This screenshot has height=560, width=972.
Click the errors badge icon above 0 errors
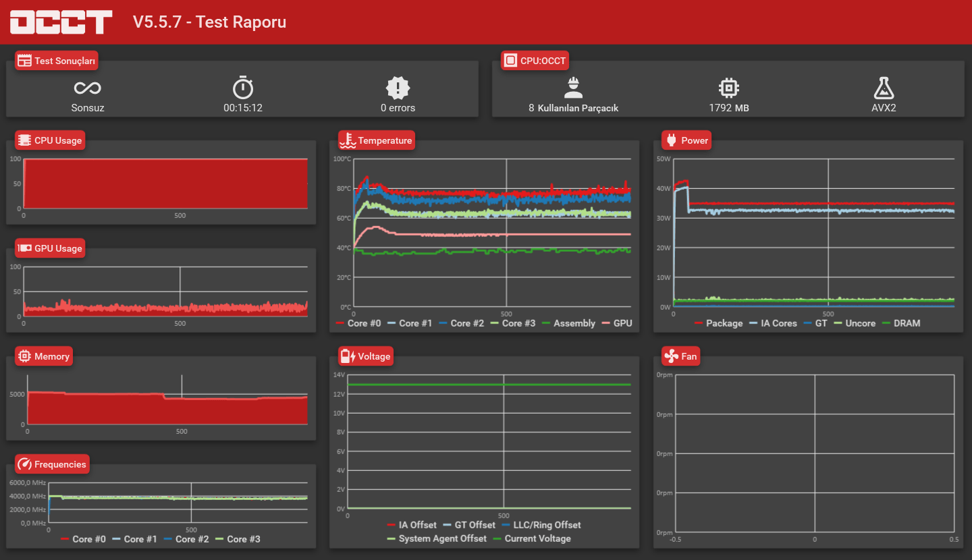(x=398, y=88)
